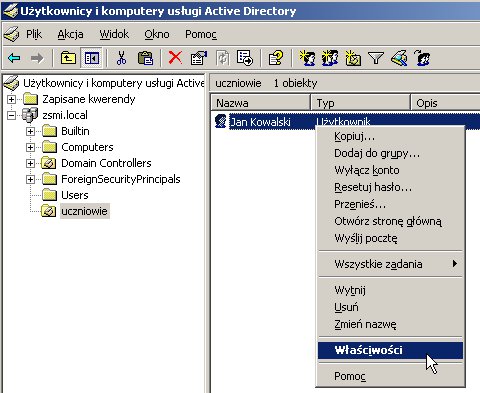Image resolution: width=480 pixels, height=393 pixels.
Task: Choose Przenieś... in context menu
Action: 390,204
